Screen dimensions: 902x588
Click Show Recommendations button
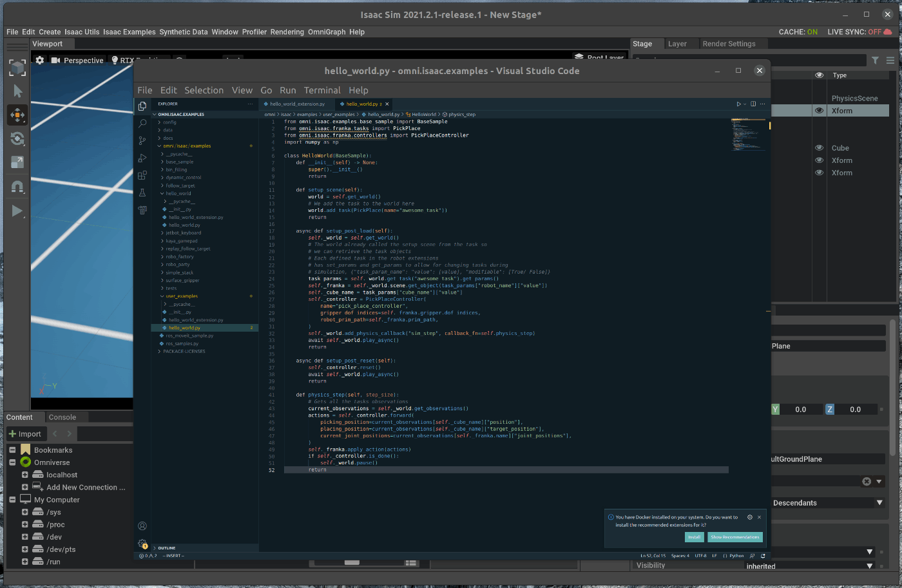[x=734, y=537]
